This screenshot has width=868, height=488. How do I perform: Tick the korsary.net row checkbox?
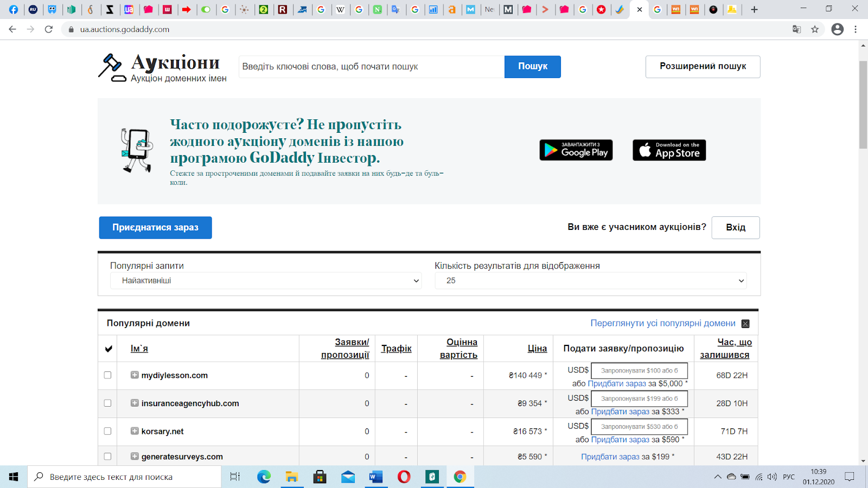point(107,431)
